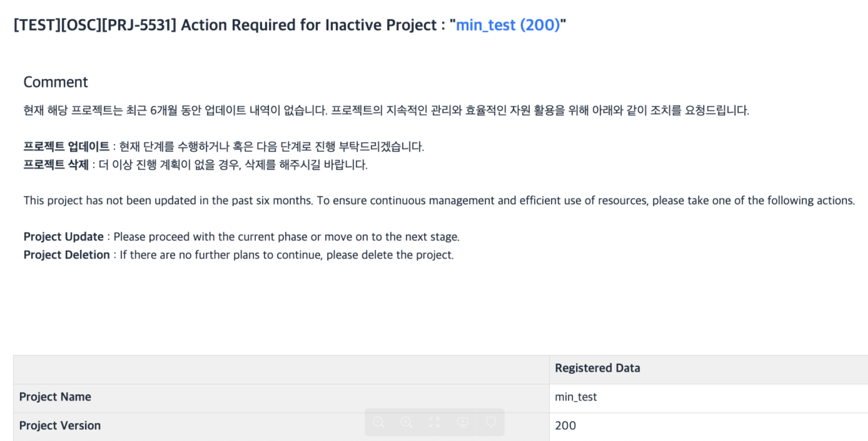Viewport: 868px width, 441px height.
Task: Click the zoom in magnifier icon
Action: [406, 422]
